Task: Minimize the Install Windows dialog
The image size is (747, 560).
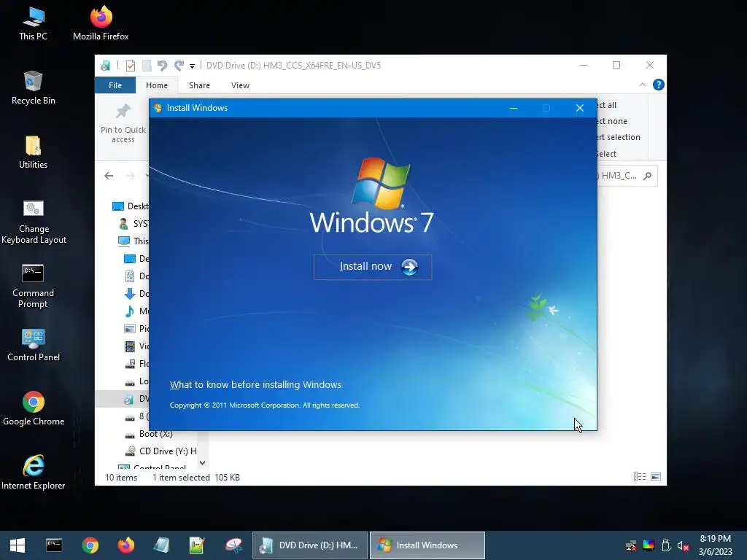Action: coord(513,108)
